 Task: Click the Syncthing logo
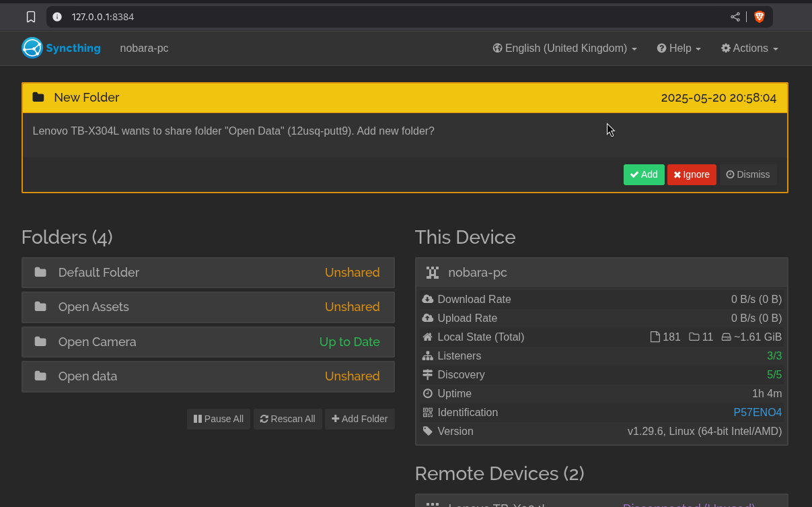61,48
